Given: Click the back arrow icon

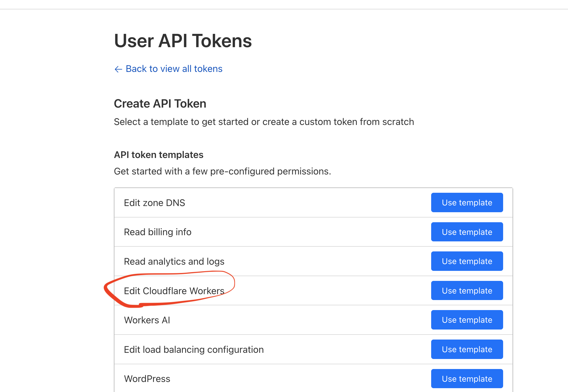Looking at the screenshot, I should point(118,69).
